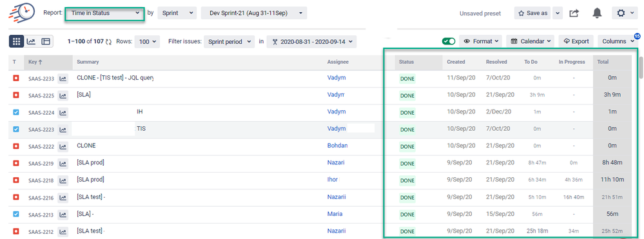Switch to pivot table view

tap(45, 41)
